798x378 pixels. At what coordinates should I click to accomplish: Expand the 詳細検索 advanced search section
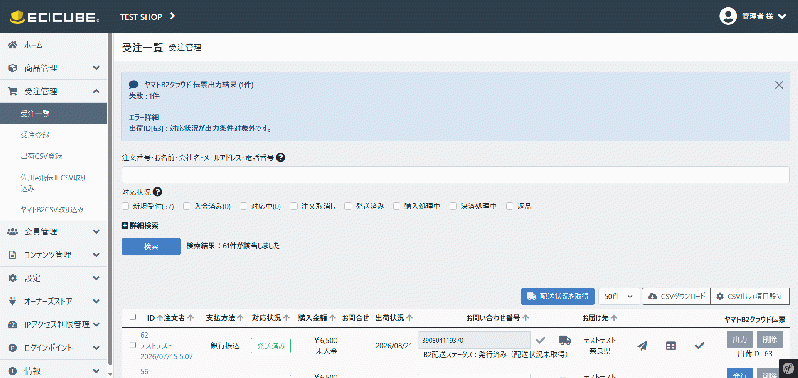coord(140,225)
